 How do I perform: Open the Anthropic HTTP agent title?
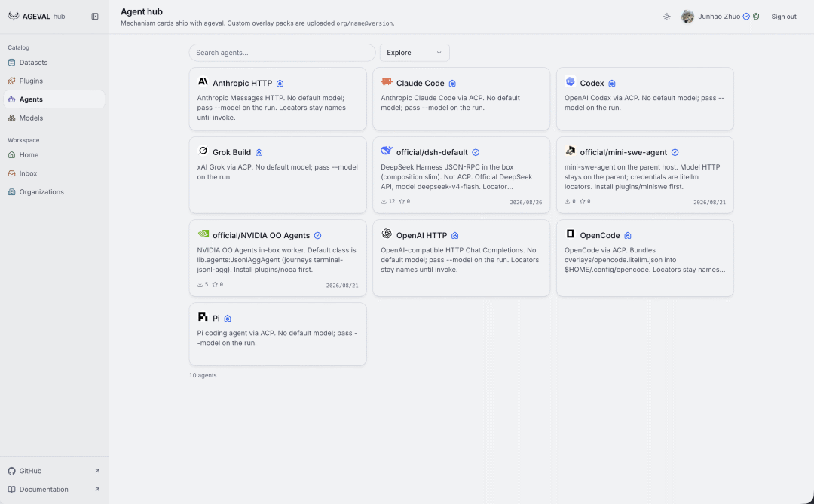[x=243, y=83]
